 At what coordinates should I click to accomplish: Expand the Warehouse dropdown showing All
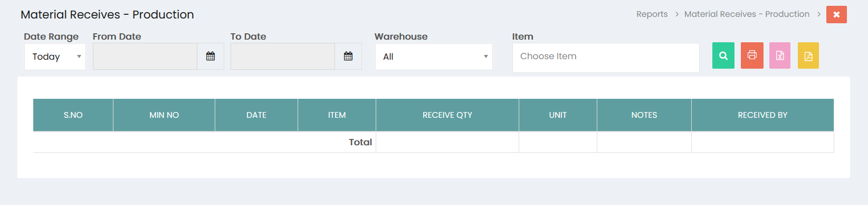[x=434, y=57]
